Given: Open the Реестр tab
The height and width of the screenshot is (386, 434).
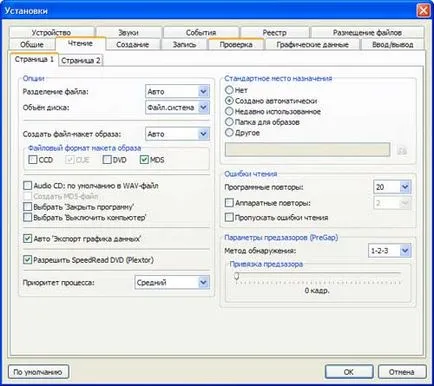Looking at the screenshot, I should (275, 32).
